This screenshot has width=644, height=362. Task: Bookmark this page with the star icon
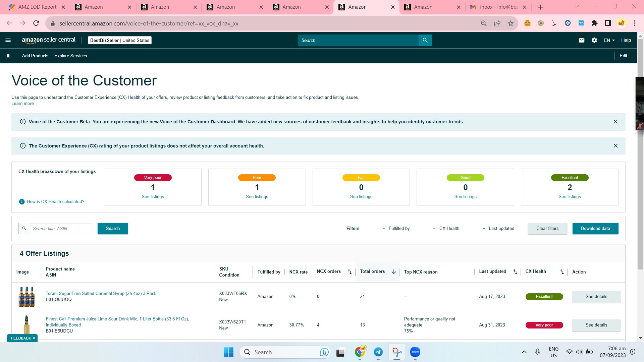coord(511,23)
